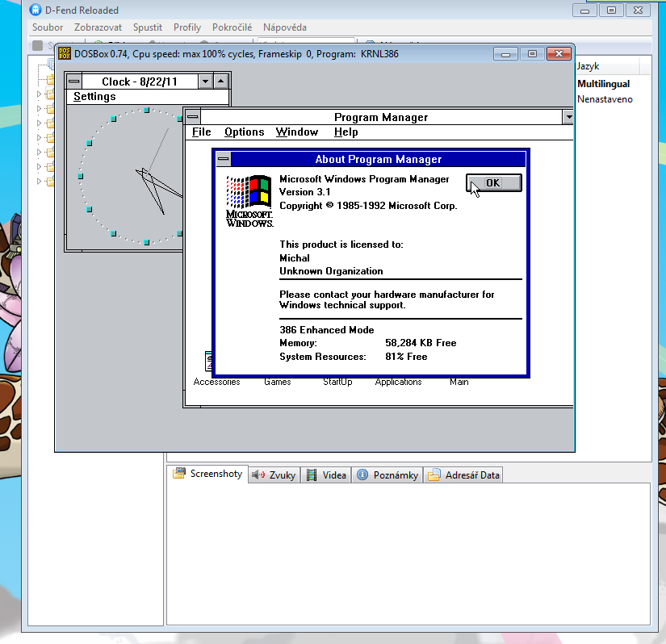Close the DOSBox 0.74 window

click(x=559, y=54)
